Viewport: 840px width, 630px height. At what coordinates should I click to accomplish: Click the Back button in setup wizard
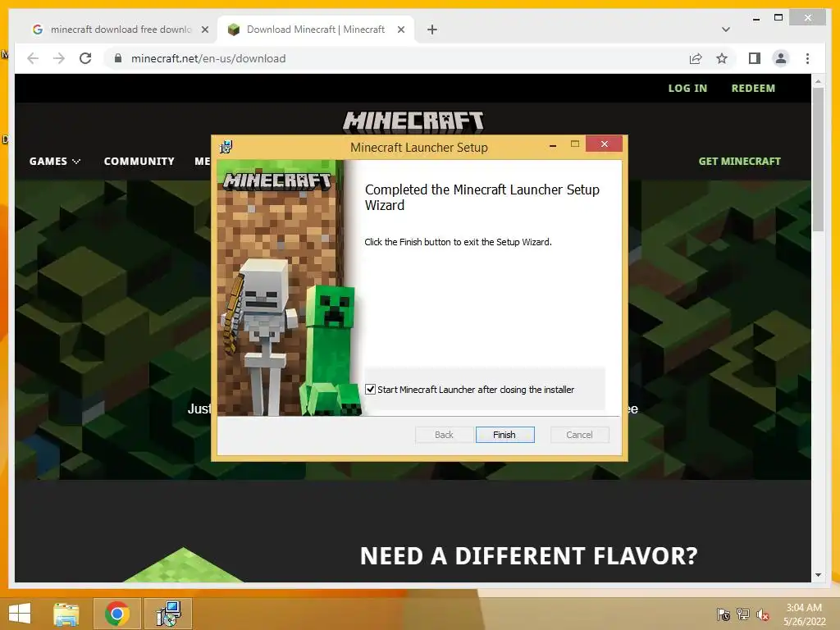coord(444,435)
